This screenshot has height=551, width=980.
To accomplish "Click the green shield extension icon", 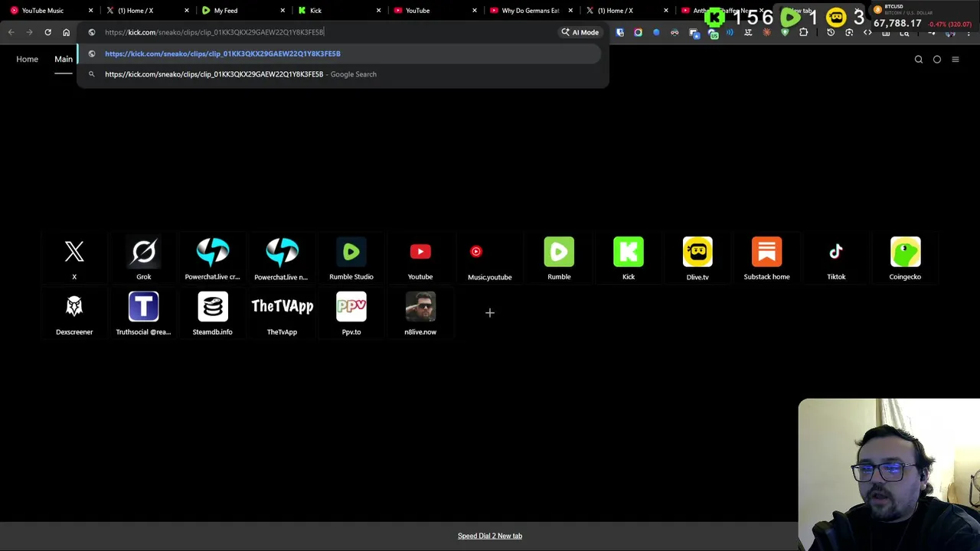I will tap(785, 32).
